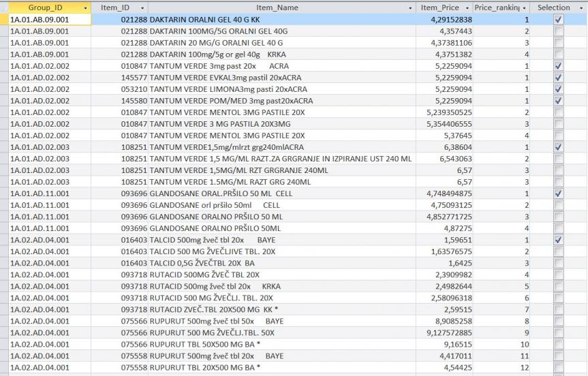Open the Price_ranking column dropdown arrow
The image size is (588, 376).
(x=524, y=8)
